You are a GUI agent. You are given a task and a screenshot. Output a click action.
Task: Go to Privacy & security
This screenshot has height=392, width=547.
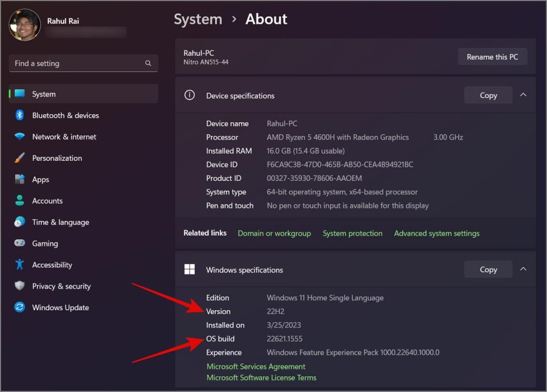click(83, 286)
